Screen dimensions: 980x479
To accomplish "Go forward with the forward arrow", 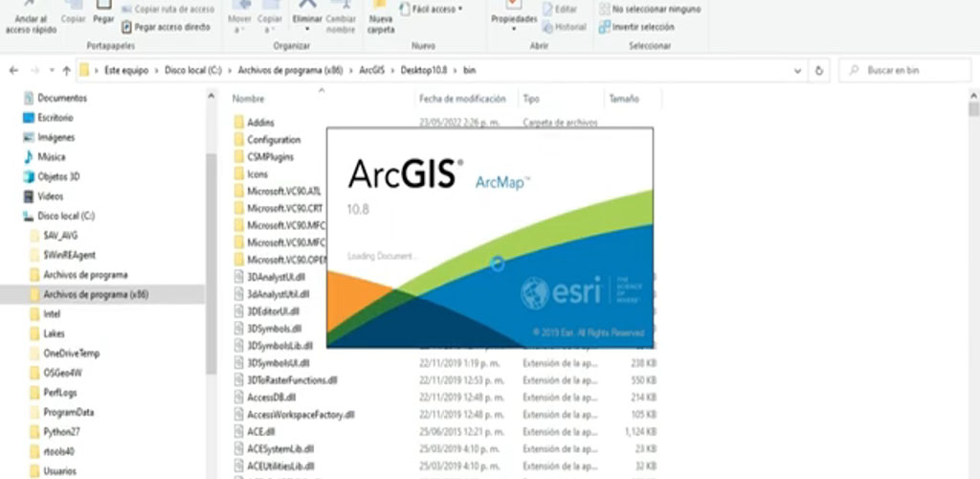I will point(35,71).
